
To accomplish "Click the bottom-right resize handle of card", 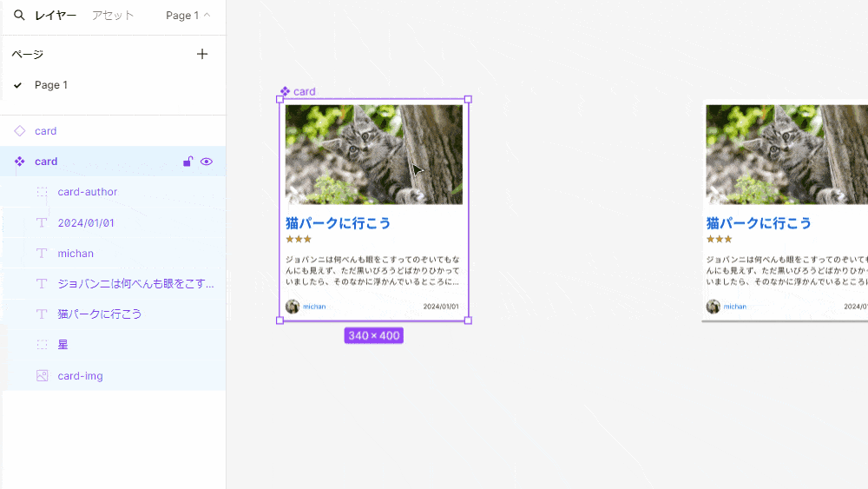I will point(469,320).
